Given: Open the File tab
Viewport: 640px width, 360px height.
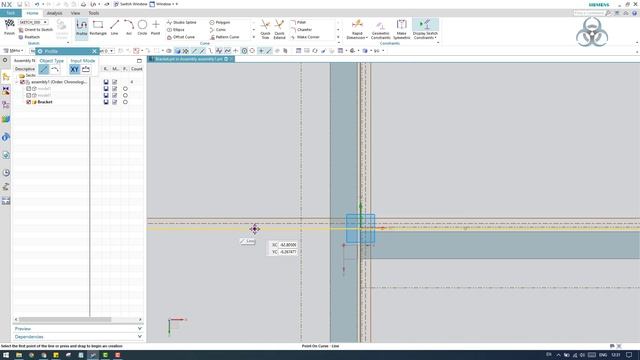Looking at the screenshot, I should pyautogui.click(x=11, y=13).
